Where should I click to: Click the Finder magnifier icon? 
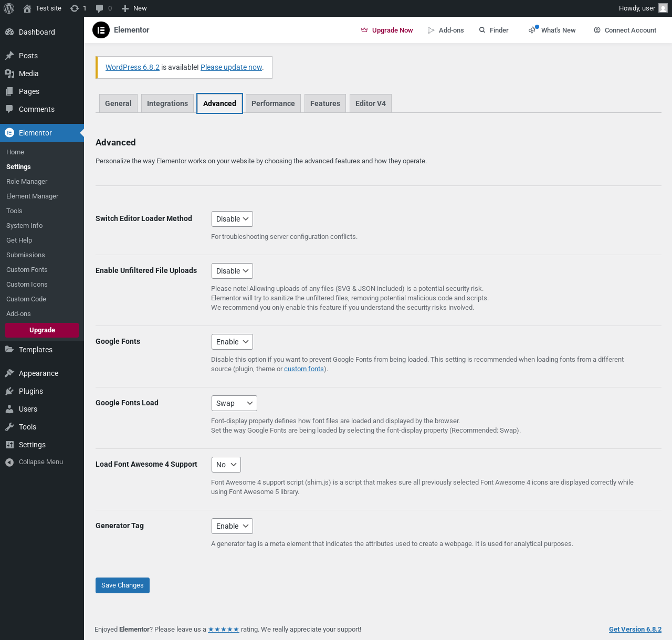coord(482,30)
